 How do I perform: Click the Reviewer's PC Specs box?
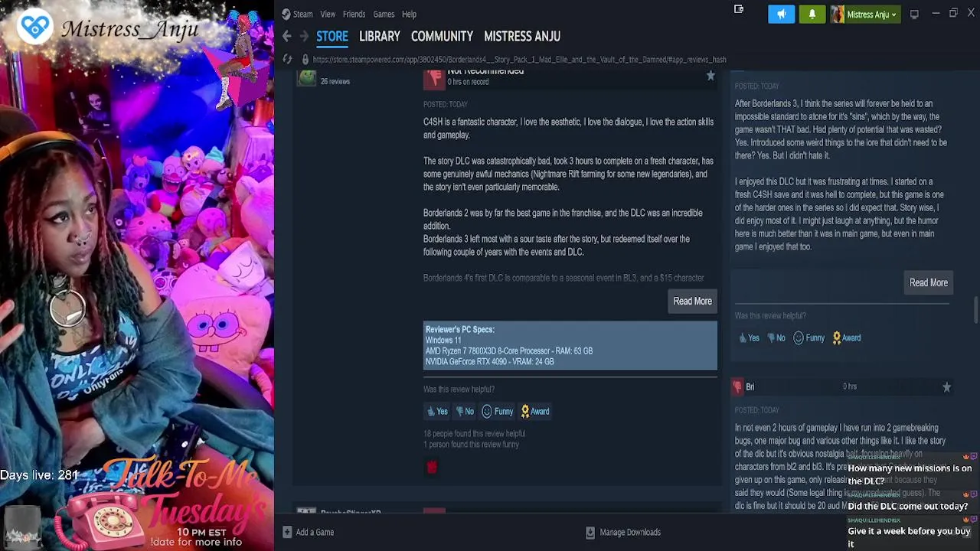point(570,346)
